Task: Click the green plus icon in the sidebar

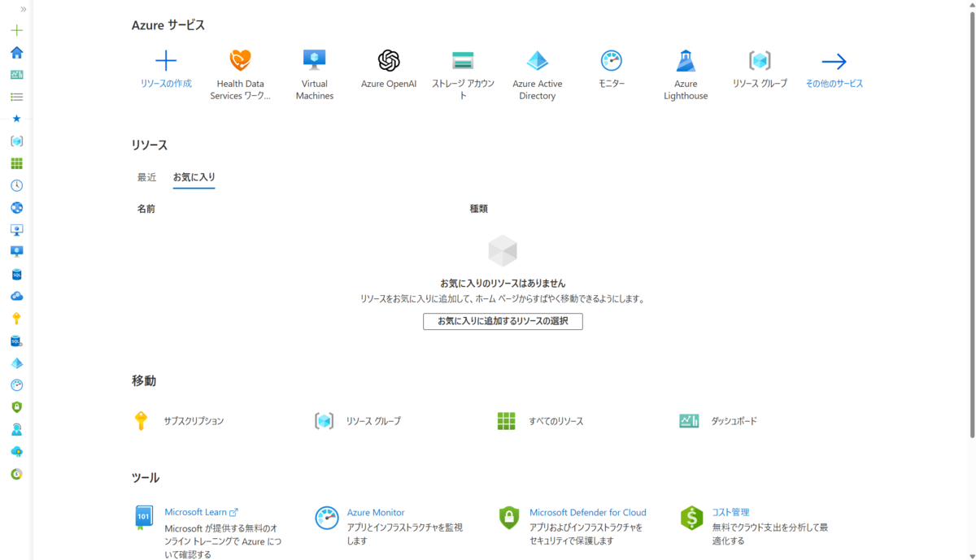Action: [16, 30]
